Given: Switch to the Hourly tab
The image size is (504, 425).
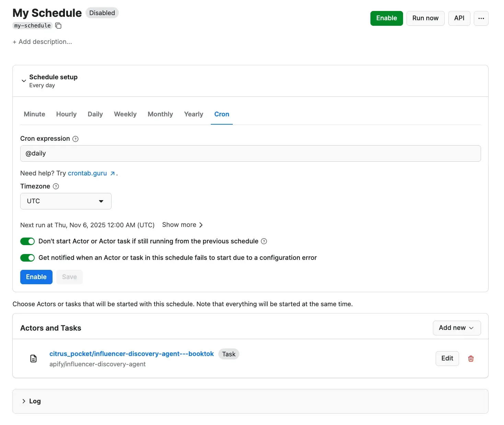Looking at the screenshot, I should 66,114.
